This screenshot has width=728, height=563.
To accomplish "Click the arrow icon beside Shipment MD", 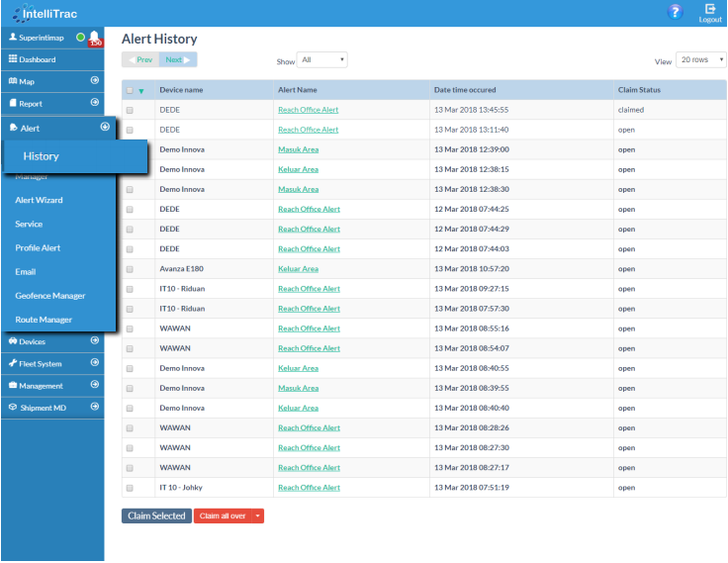I will point(95,407).
